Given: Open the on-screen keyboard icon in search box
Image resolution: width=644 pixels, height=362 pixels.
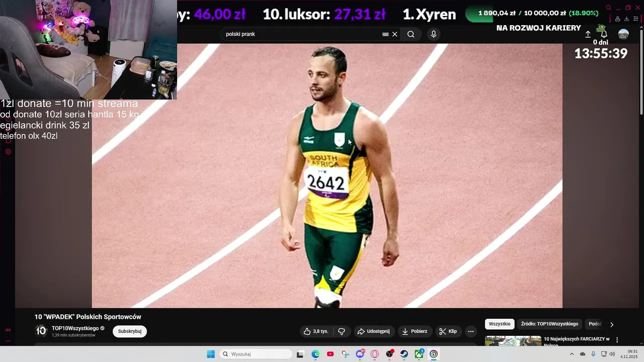Looking at the screenshot, I should pyautogui.click(x=385, y=34).
